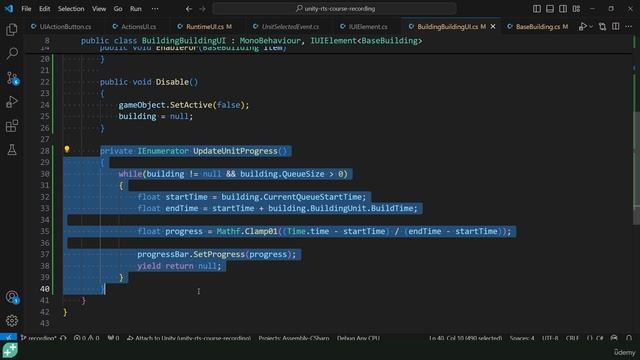Open the Edit menu
The image size is (640, 360).
point(44,9)
